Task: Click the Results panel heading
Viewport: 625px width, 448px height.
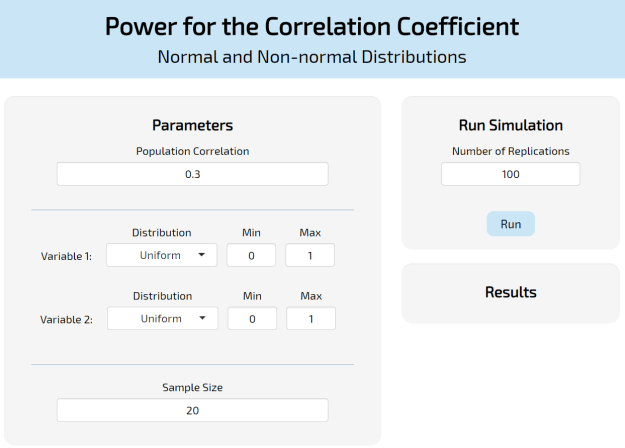Action: tap(510, 292)
